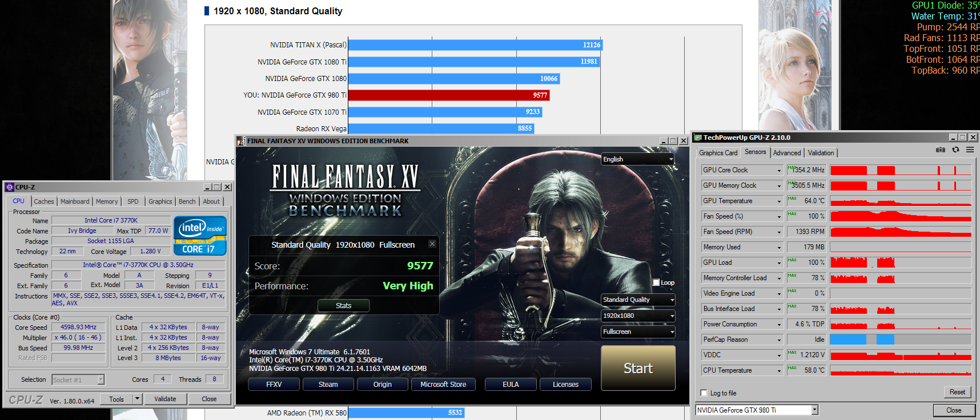Click CPU-Z Tools button
The height and width of the screenshot is (420, 980).
click(x=117, y=399)
